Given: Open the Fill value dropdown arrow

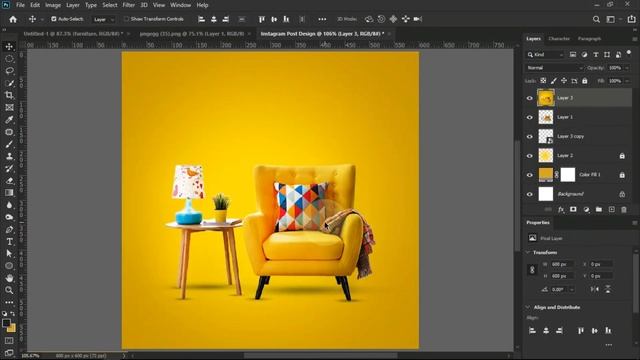Looking at the screenshot, I should (627, 81).
